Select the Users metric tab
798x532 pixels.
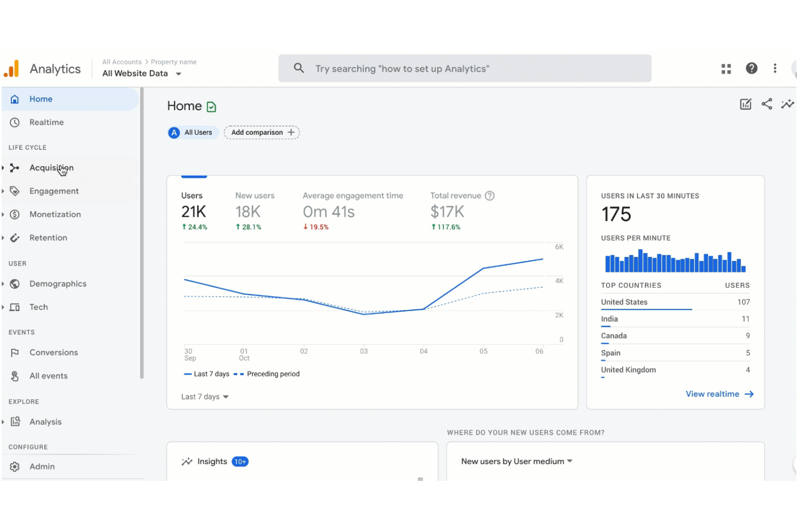coord(194,211)
